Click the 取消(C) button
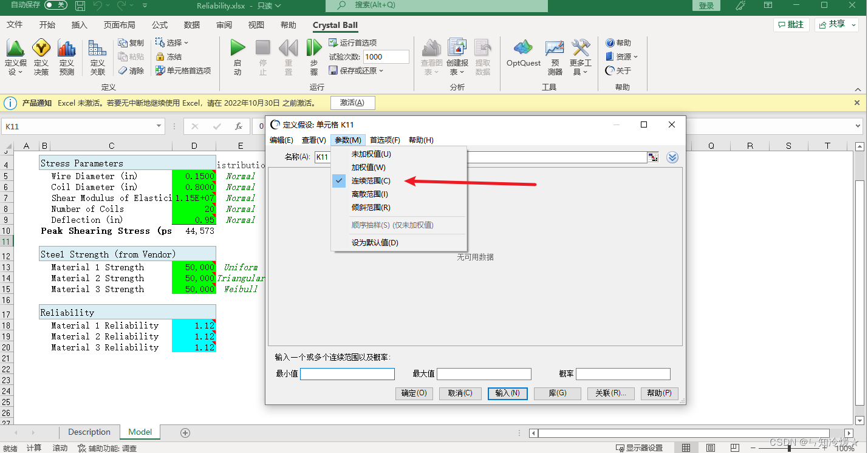 [460, 393]
